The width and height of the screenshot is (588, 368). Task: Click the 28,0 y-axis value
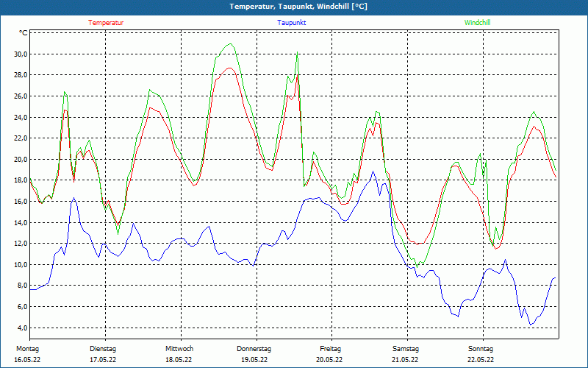[x=21, y=75]
